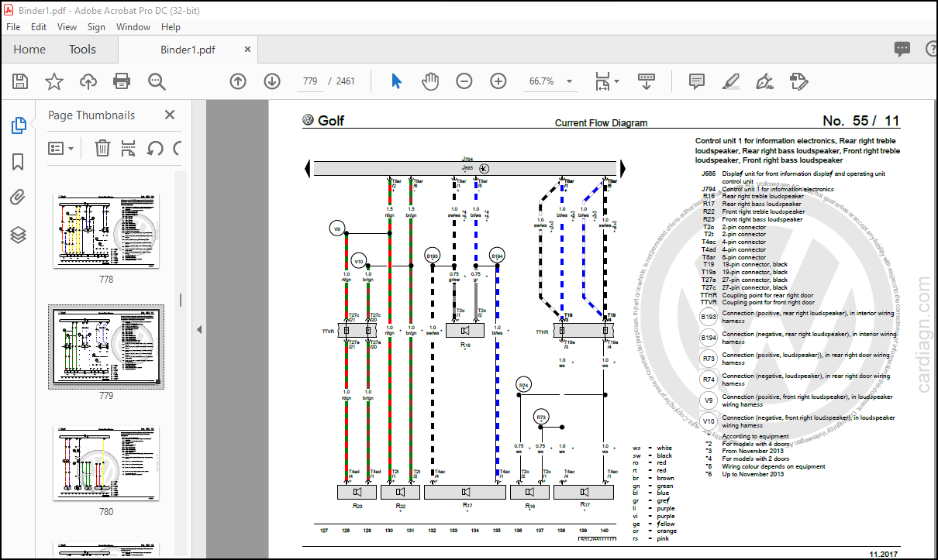Open the sign document pen tool
The width and height of the screenshot is (938, 560).
pos(764,81)
